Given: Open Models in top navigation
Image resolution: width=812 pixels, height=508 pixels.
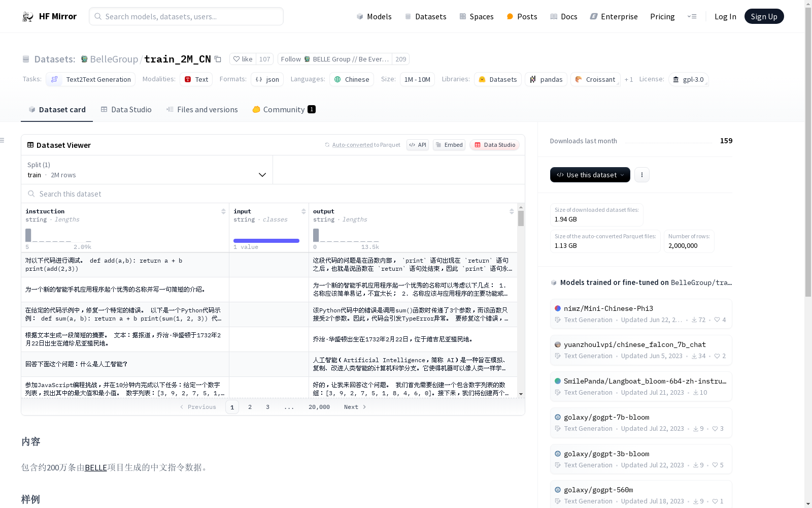Looking at the screenshot, I should (x=374, y=17).
